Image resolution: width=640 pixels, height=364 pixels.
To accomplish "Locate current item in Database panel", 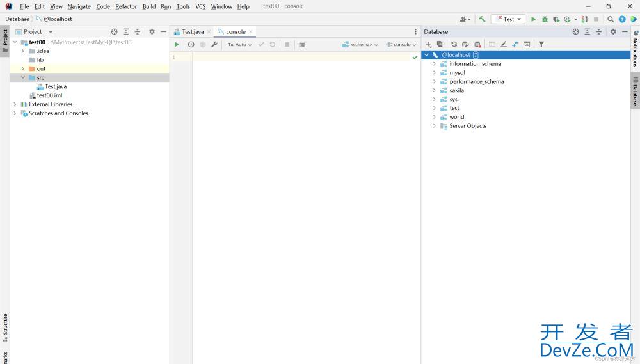I will pyautogui.click(x=575, y=31).
